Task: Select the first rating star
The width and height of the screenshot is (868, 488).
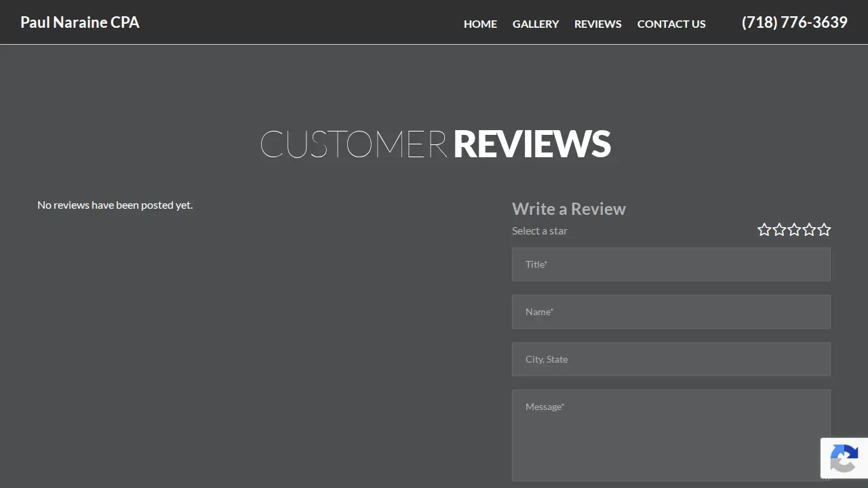Action: click(764, 230)
